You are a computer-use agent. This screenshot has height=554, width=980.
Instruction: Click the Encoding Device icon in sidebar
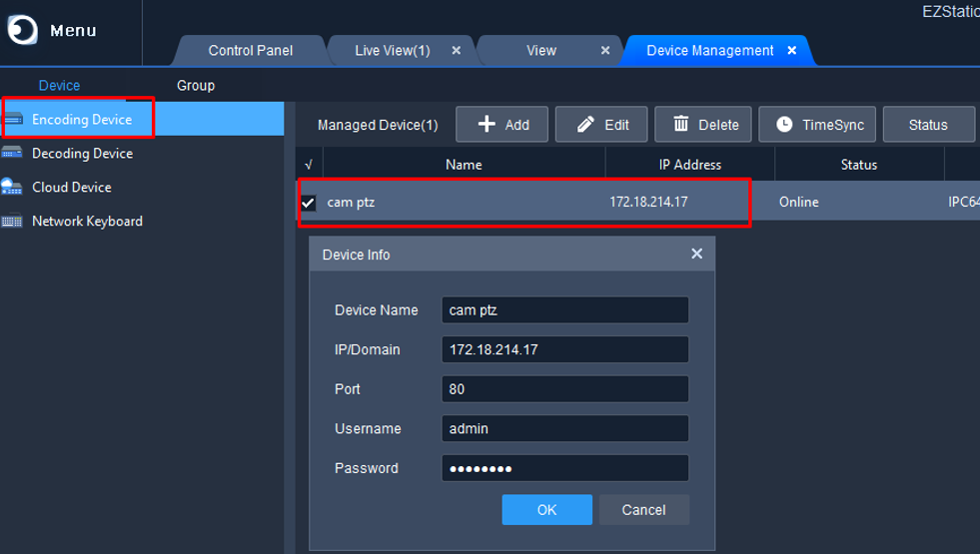tap(13, 120)
